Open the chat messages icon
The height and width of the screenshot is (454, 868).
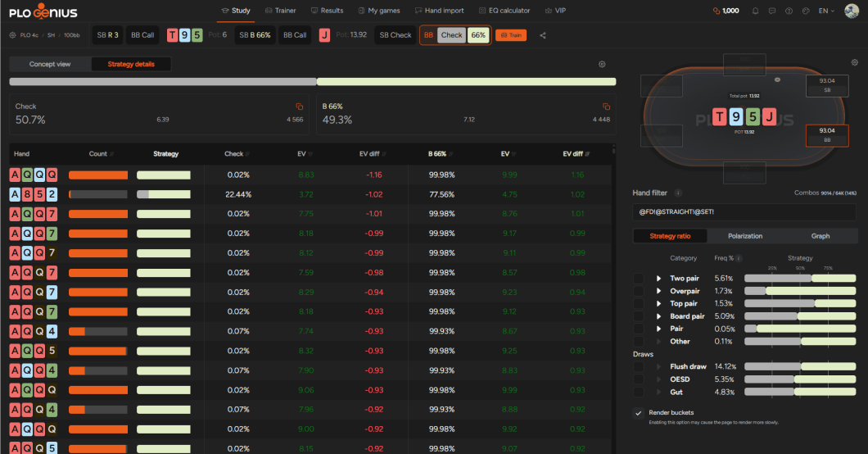coord(771,11)
